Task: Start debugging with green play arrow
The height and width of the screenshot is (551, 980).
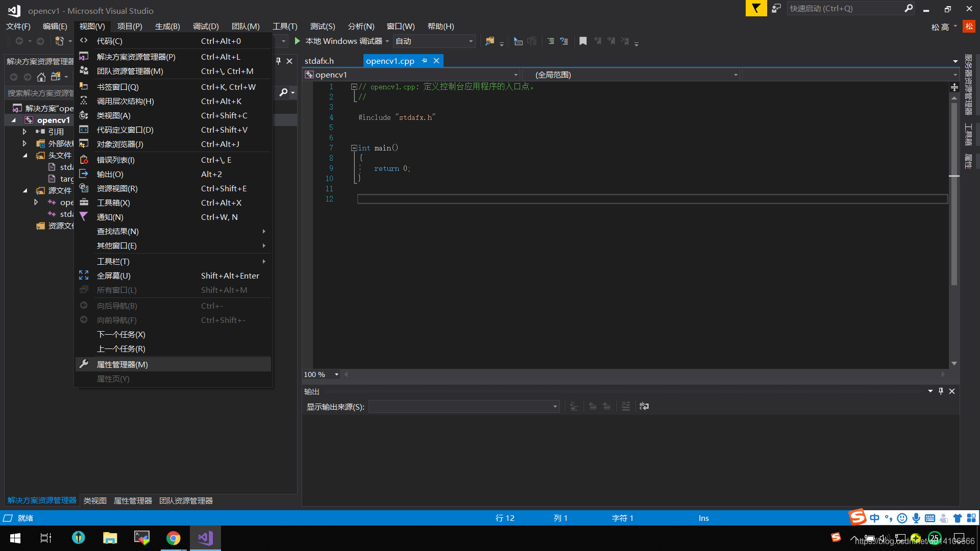Action: point(298,41)
